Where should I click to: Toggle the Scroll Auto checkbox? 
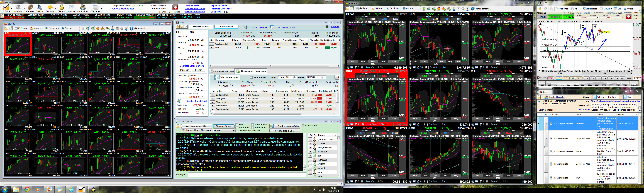(252, 128)
